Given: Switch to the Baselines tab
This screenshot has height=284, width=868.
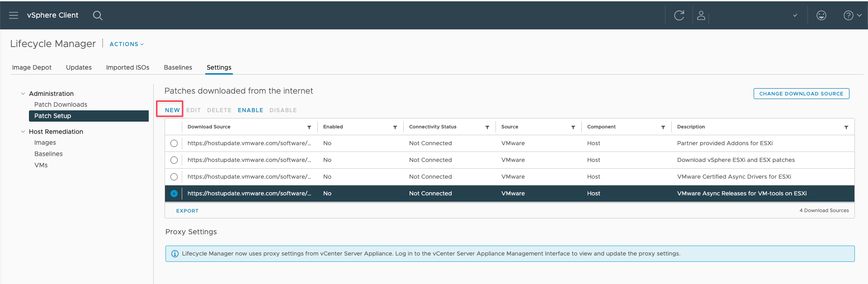Looking at the screenshot, I should (x=178, y=67).
